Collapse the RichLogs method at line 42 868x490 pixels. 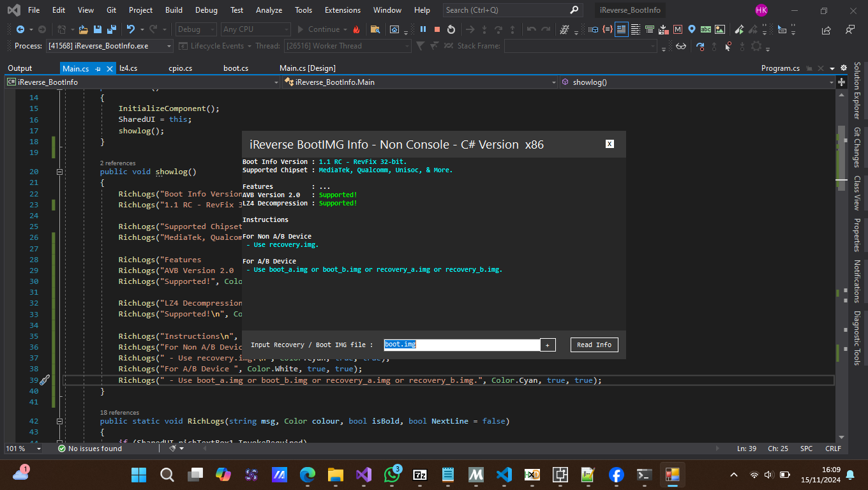(59, 421)
